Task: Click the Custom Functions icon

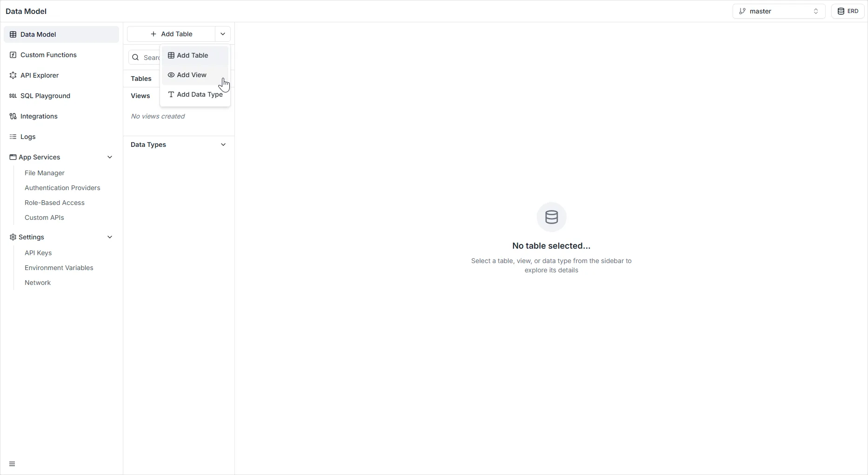Action: (13, 55)
